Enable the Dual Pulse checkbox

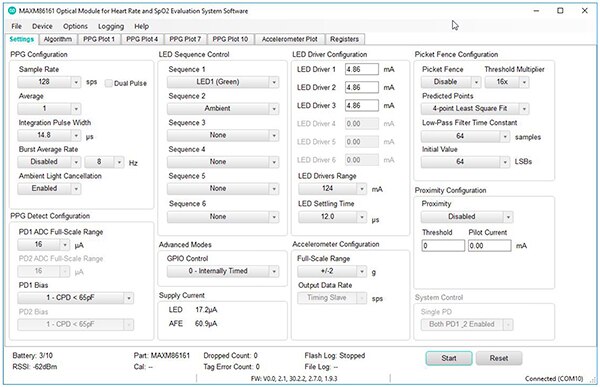click(x=109, y=83)
